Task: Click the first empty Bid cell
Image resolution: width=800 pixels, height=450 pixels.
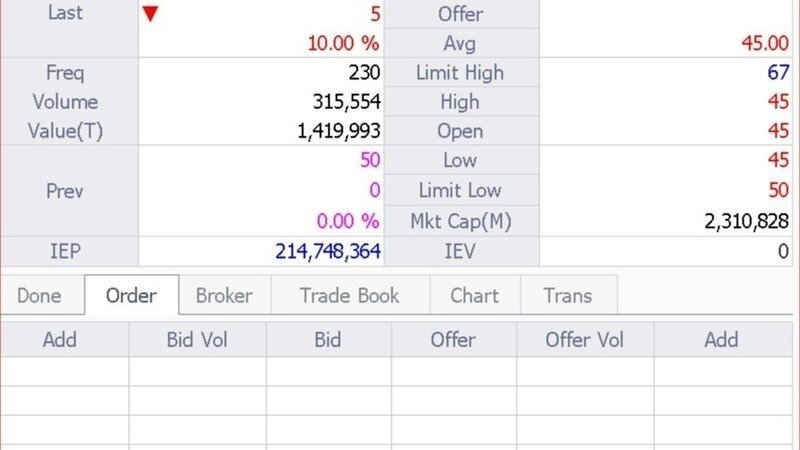Action: 329,371
